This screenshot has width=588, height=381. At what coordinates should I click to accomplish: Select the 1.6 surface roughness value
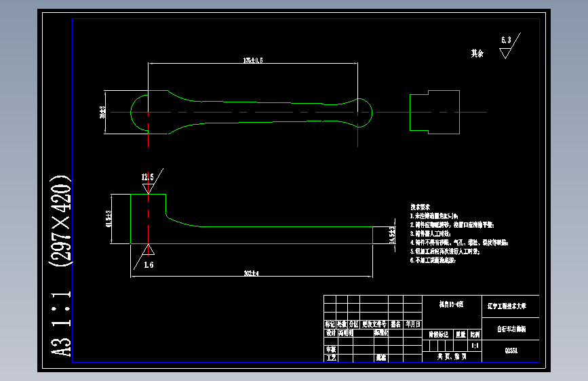pos(149,265)
